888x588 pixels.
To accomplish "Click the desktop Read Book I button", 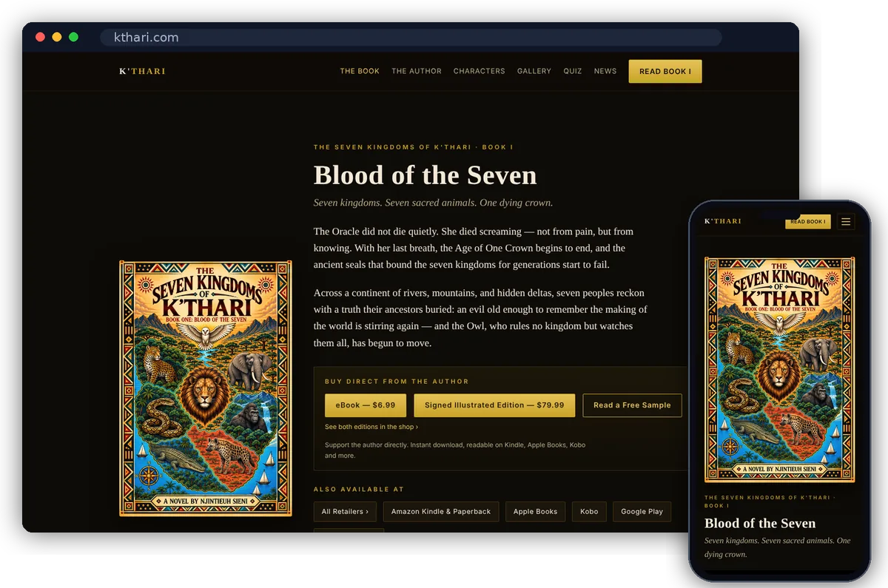I will [665, 71].
